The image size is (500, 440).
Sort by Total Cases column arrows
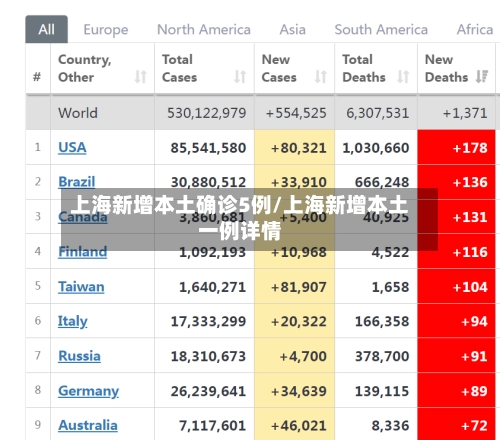tap(240, 77)
